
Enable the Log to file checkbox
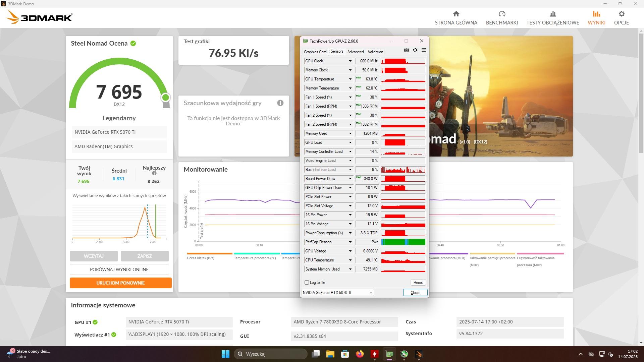307,283
